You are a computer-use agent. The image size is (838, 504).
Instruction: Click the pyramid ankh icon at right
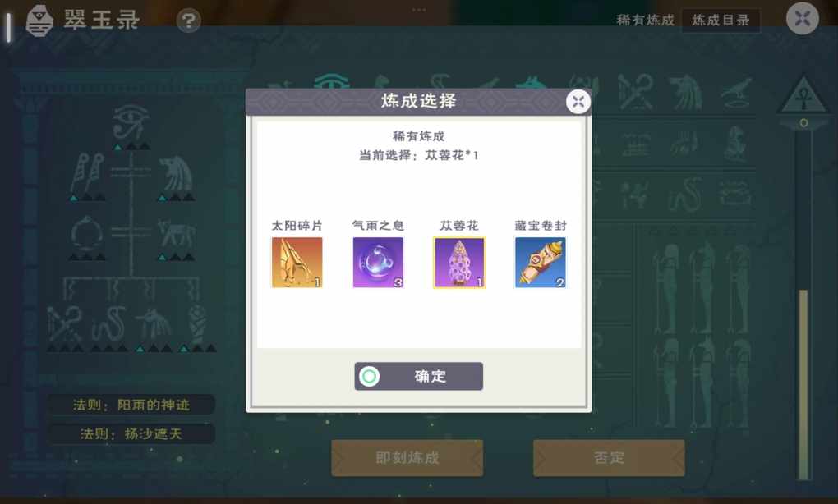803,95
